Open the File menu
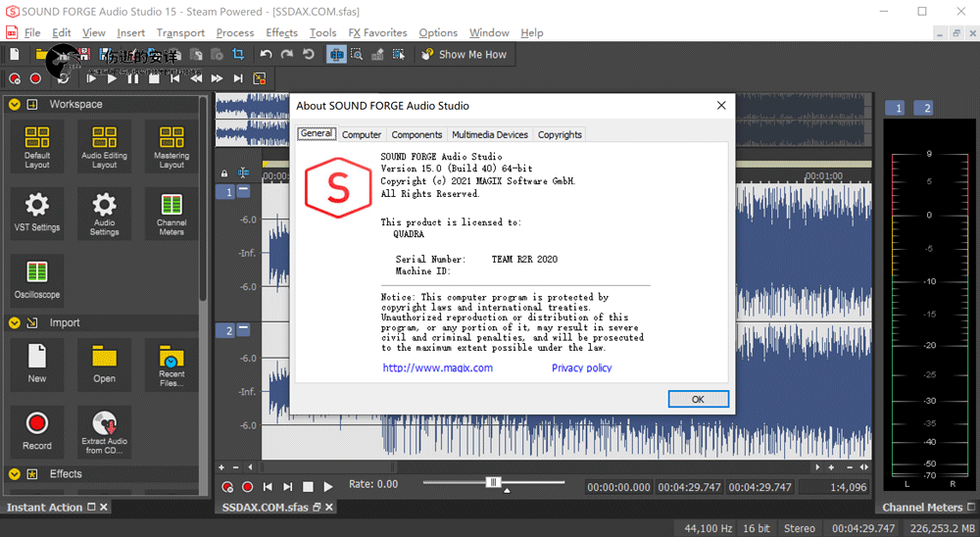Image resolution: width=980 pixels, height=537 pixels. click(32, 32)
